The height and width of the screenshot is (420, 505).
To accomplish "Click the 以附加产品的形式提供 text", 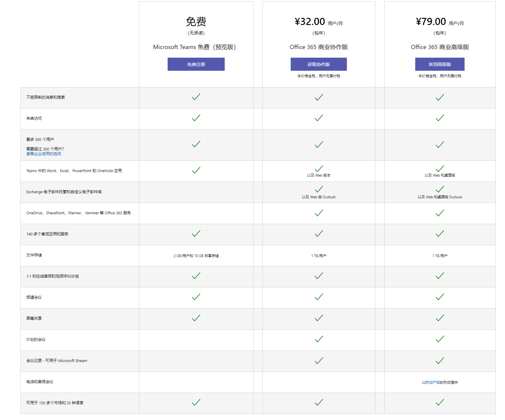I will [440, 382].
